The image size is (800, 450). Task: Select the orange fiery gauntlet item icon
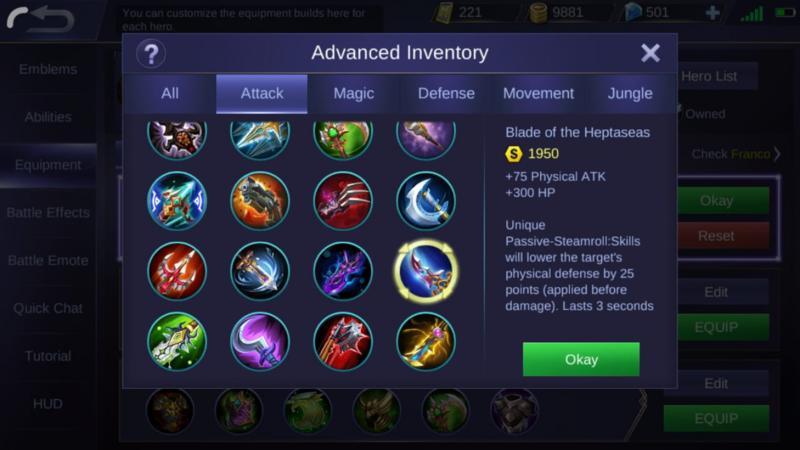point(260,201)
